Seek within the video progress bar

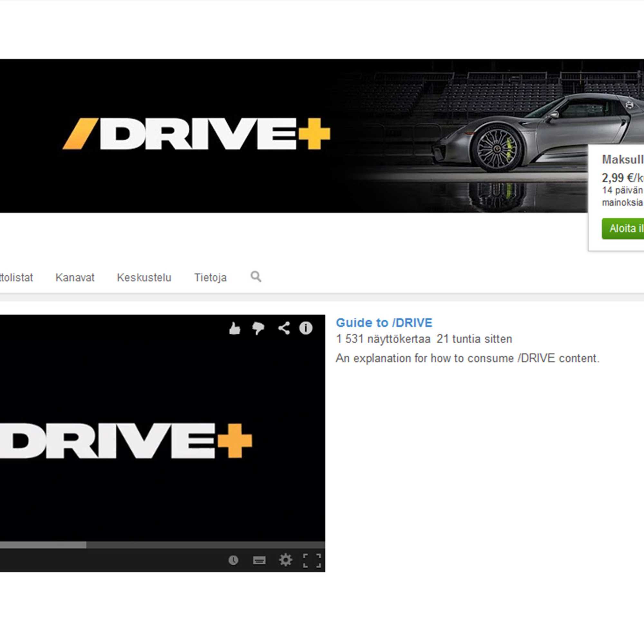pos(162,545)
